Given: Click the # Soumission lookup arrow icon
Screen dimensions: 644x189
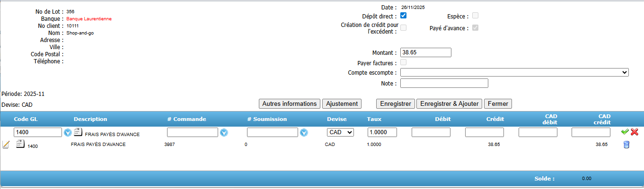Looking at the screenshot, I should pyautogui.click(x=304, y=133).
